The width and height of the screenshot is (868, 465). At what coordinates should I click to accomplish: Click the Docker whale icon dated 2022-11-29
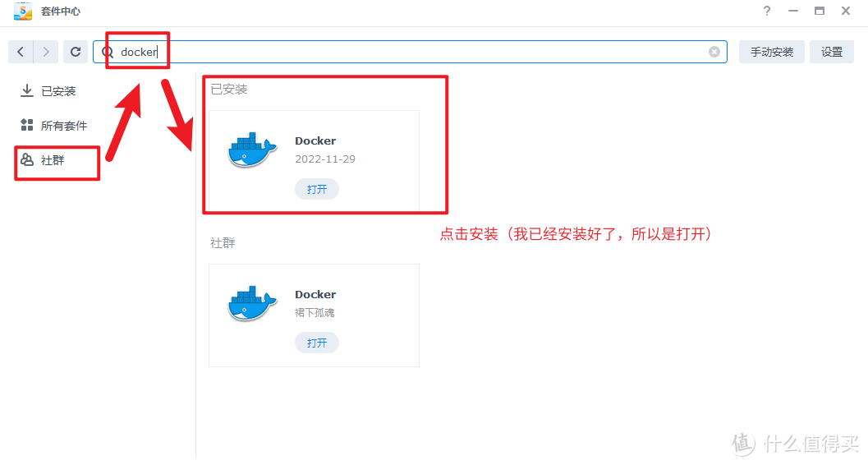252,150
